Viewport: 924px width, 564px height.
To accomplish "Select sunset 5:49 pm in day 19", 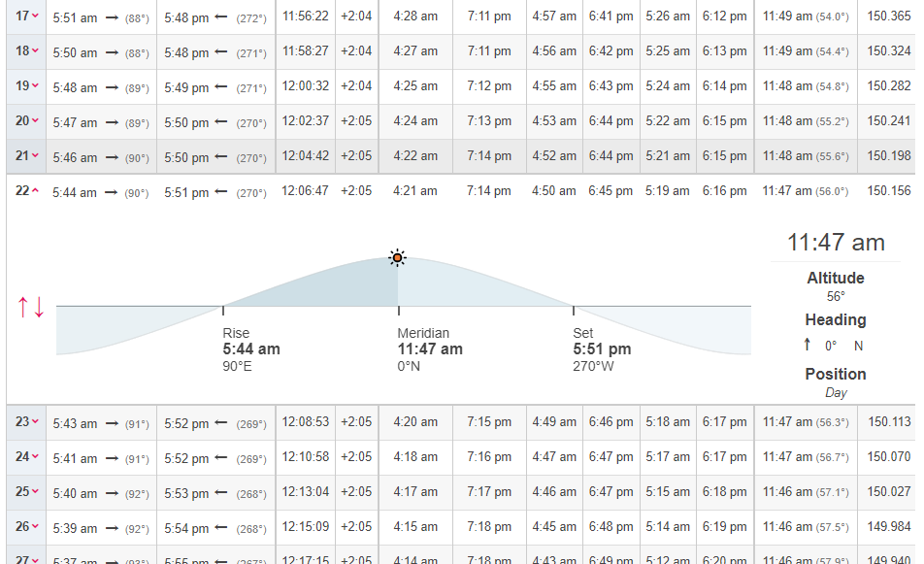I will coord(186,87).
